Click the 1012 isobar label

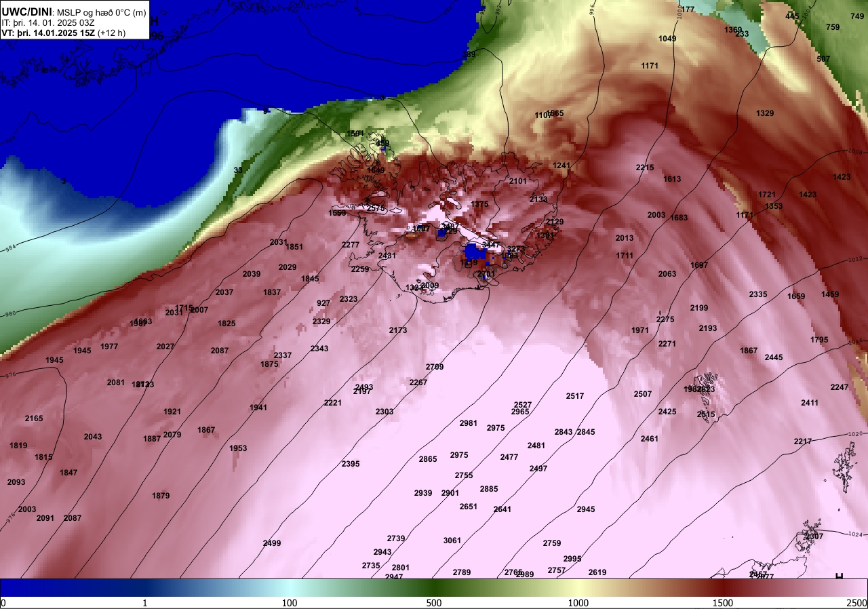855,259
